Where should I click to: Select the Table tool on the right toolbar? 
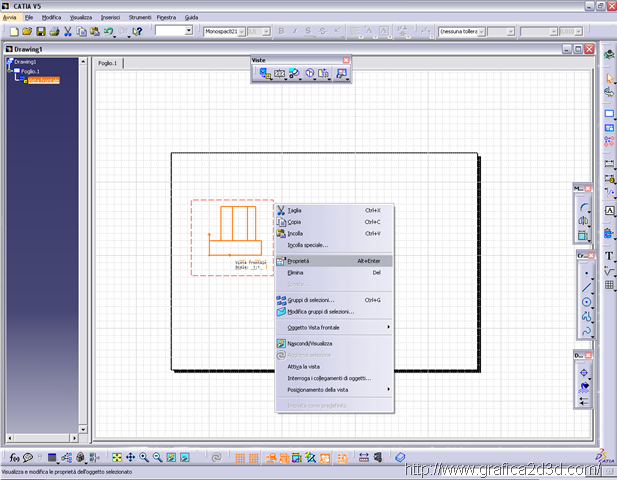click(x=609, y=286)
